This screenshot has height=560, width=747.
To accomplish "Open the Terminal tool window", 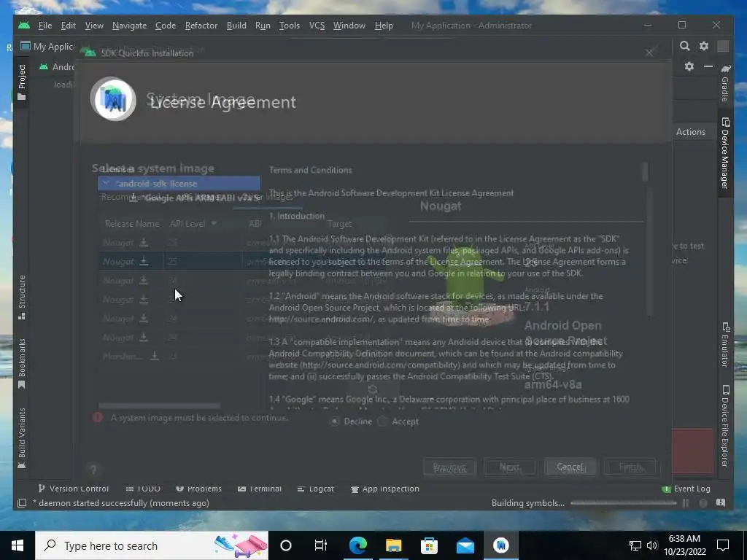I will click(x=260, y=489).
